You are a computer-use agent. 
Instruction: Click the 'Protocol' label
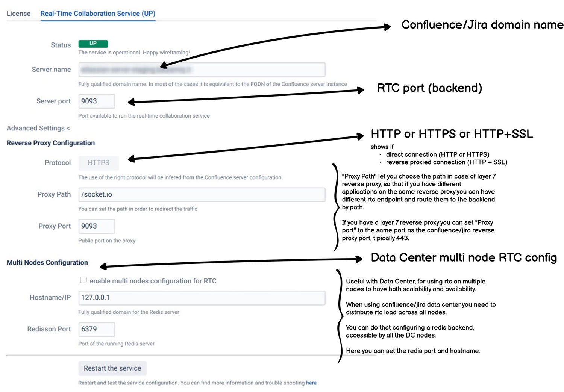[58, 163]
